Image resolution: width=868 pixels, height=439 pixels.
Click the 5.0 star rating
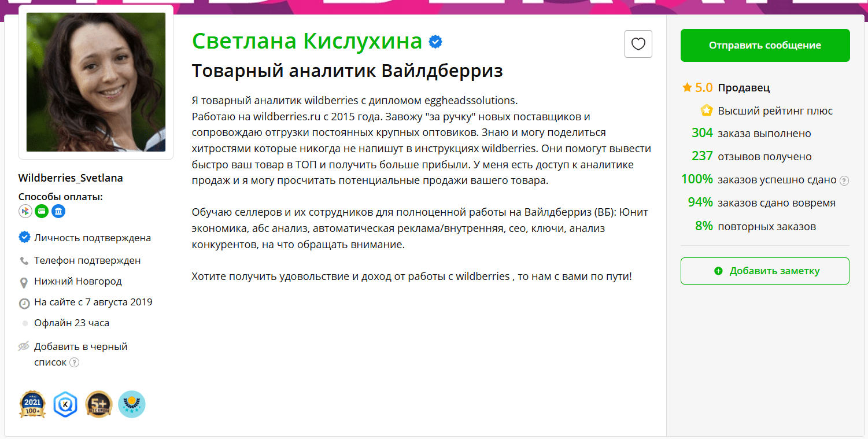point(697,88)
